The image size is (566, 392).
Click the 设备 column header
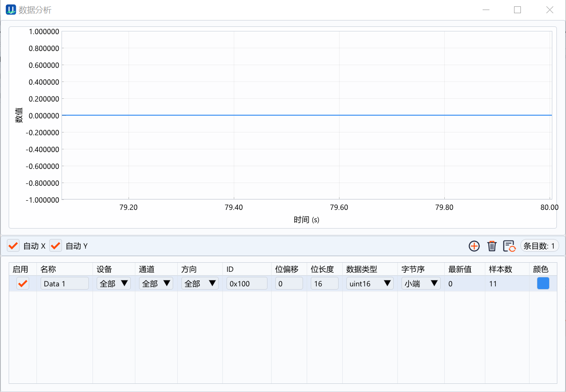(114, 269)
